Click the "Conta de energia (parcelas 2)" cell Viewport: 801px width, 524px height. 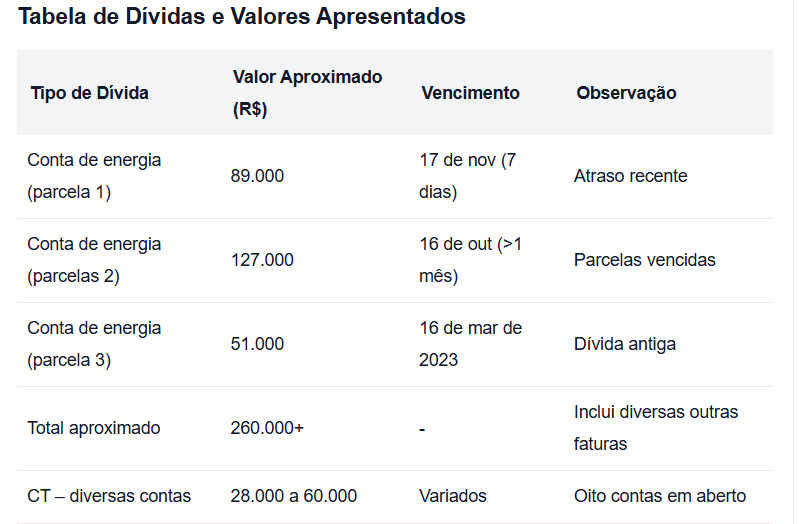coord(94,260)
